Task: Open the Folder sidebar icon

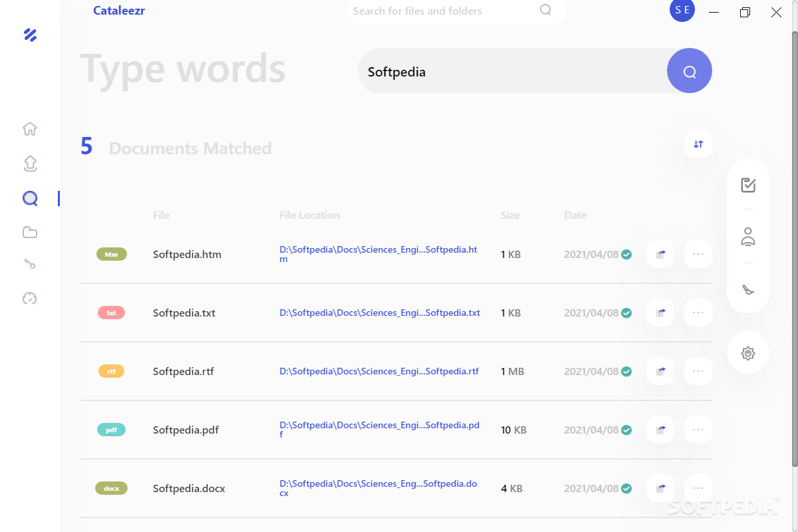Action: pyautogui.click(x=30, y=232)
